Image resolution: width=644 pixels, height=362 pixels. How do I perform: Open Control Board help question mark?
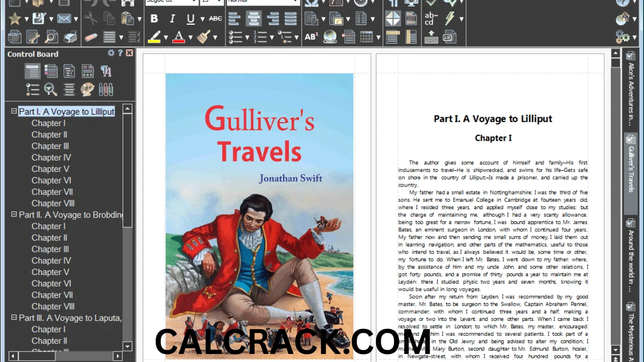[x=120, y=53]
